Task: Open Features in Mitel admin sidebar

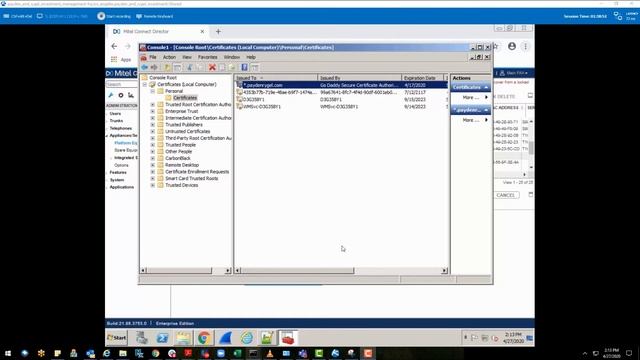Action: click(118, 173)
